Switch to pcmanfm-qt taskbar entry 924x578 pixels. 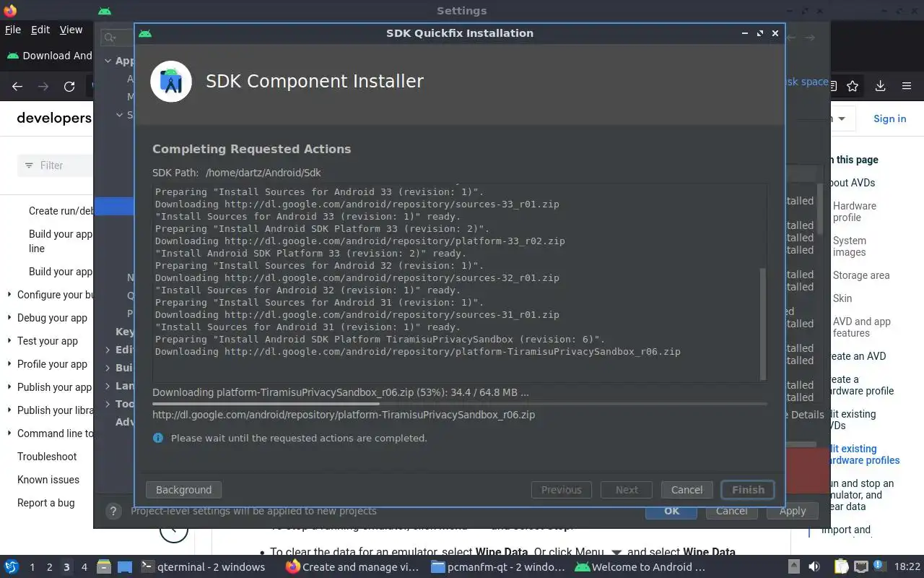pyautogui.click(x=498, y=567)
